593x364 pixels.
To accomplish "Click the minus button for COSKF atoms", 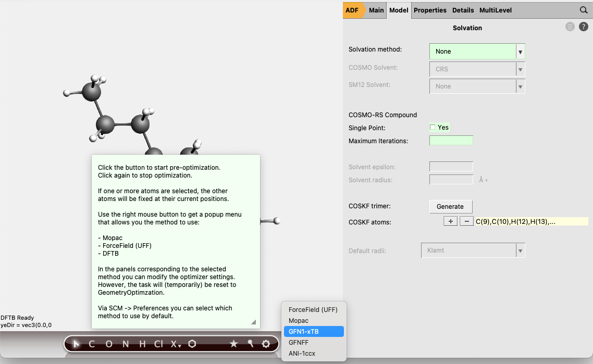I will pos(466,221).
